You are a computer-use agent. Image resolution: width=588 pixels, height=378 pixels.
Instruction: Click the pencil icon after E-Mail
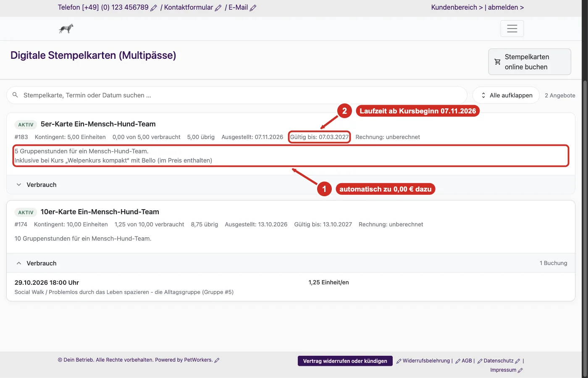click(x=253, y=8)
